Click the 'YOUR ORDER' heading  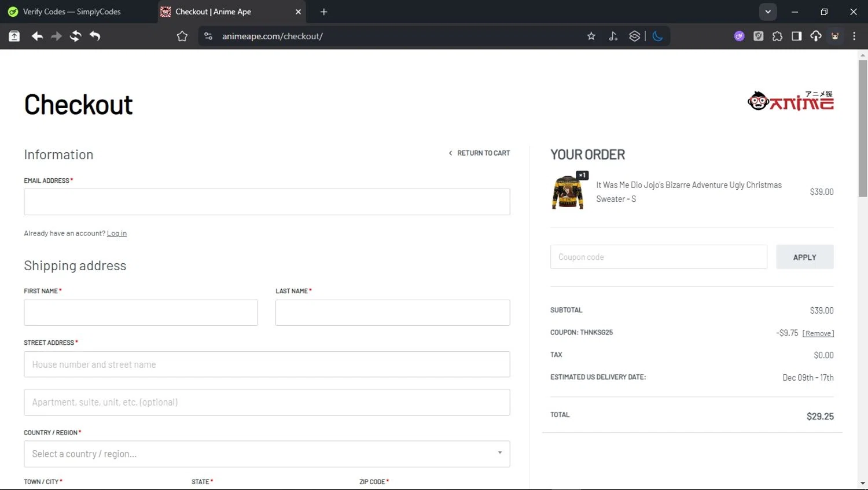pos(587,154)
